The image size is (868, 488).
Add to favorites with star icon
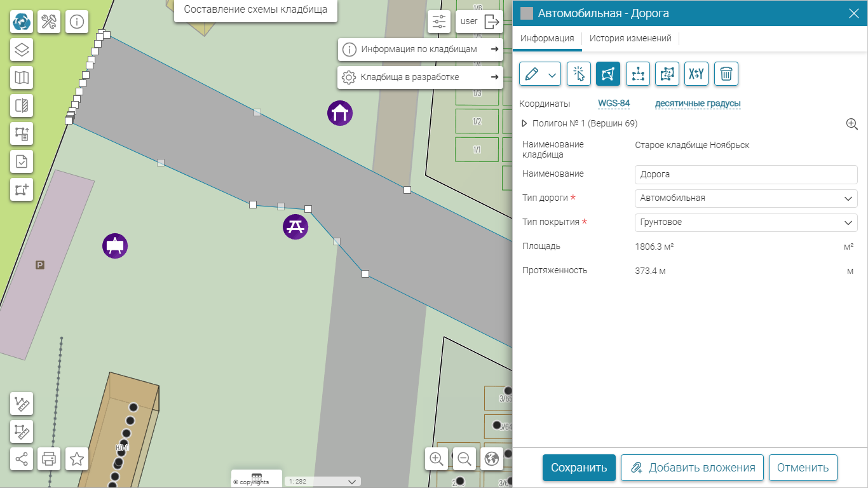(76, 458)
